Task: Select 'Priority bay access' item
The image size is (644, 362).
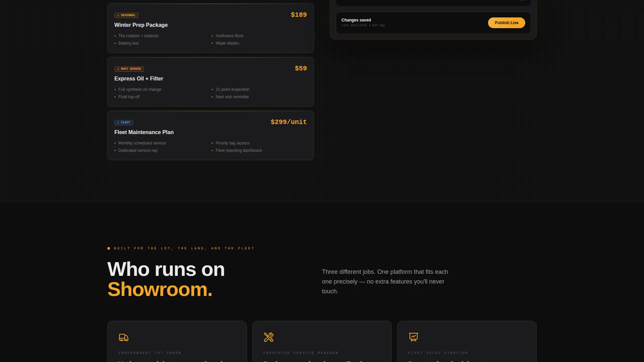Action: [x=232, y=143]
